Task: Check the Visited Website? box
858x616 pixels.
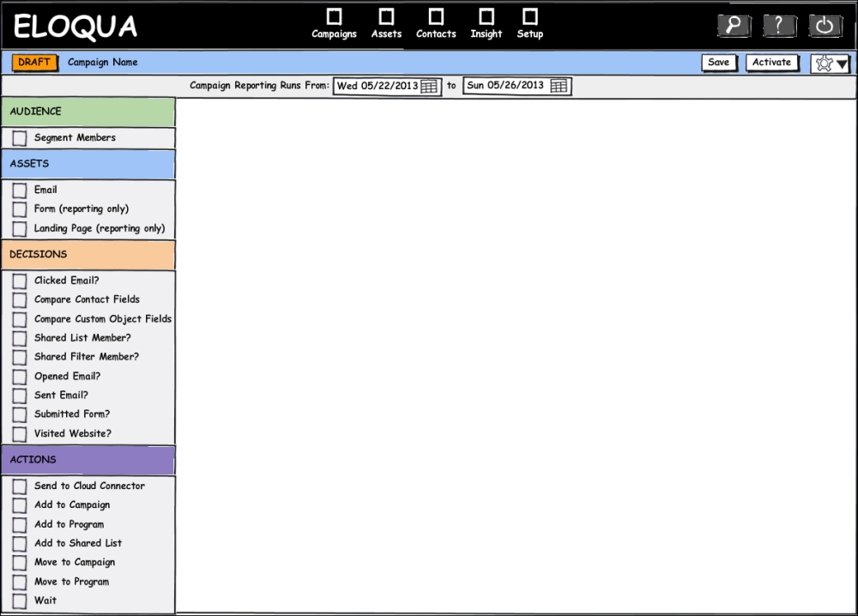Action: pos(20,434)
